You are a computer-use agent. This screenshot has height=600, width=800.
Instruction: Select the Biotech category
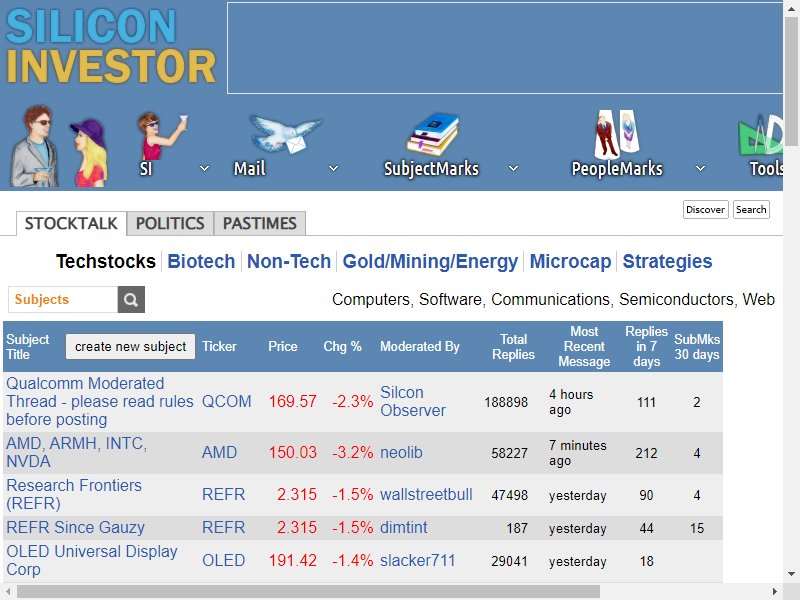(201, 261)
